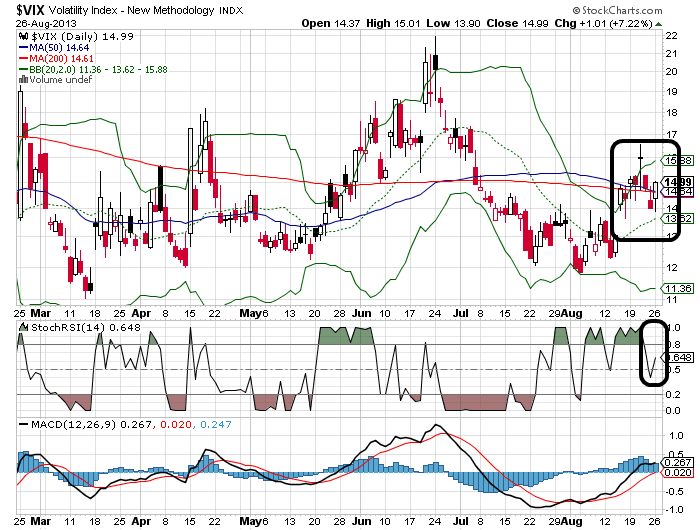
Task: Click the 13.62 middle band tag on price axis
Action: 678,218
